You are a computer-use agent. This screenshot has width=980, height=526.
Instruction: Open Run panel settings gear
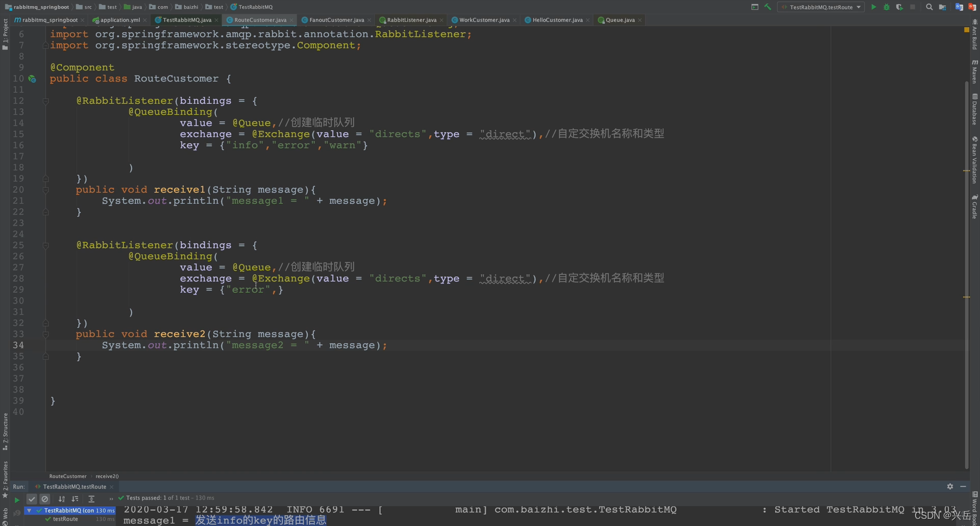point(950,487)
